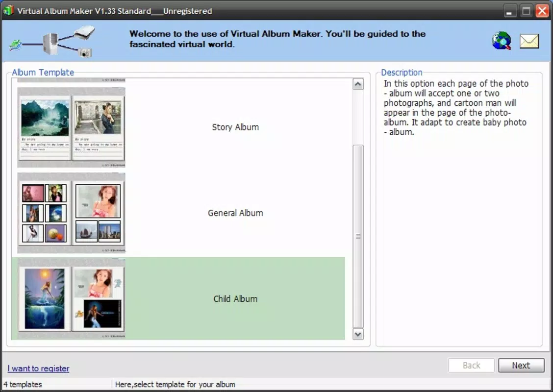Click the 4 templates status text
This screenshot has width=553, height=392.
(x=23, y=384)
